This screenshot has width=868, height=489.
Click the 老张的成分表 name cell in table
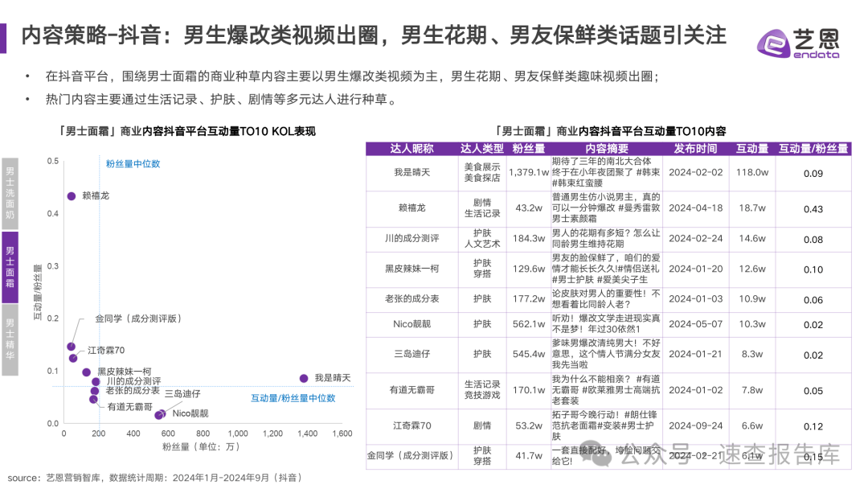(411, 298)
